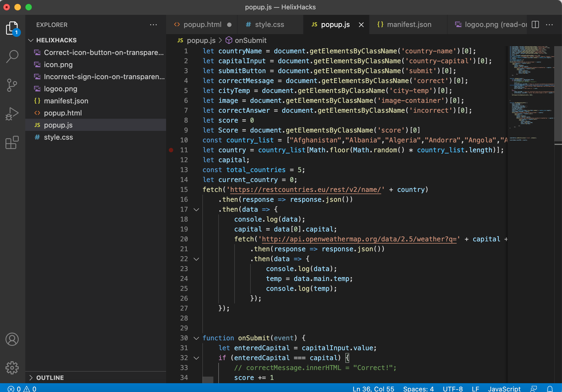The image size is (562, 392).
Task: Fold the onSubmit function at line 30
Action: (x=196, y=338)
